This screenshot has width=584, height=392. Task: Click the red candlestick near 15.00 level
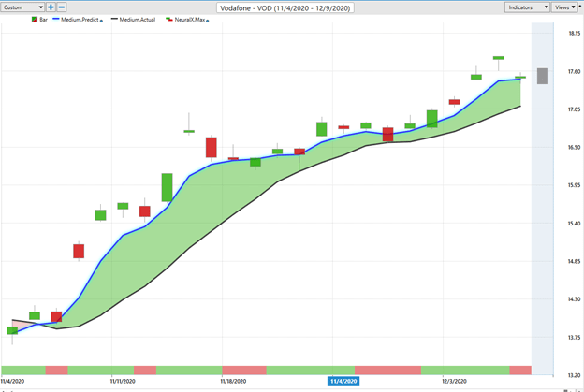tap(79, 251)
